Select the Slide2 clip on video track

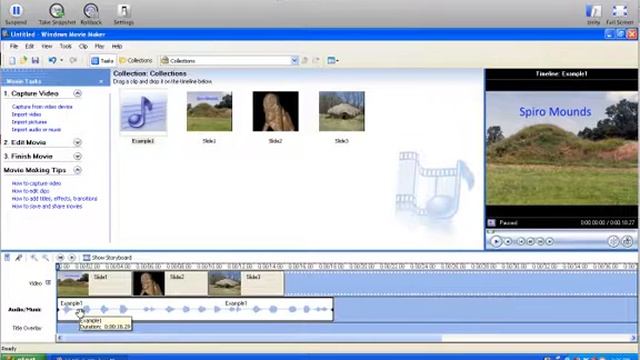(x=170, y=283)
